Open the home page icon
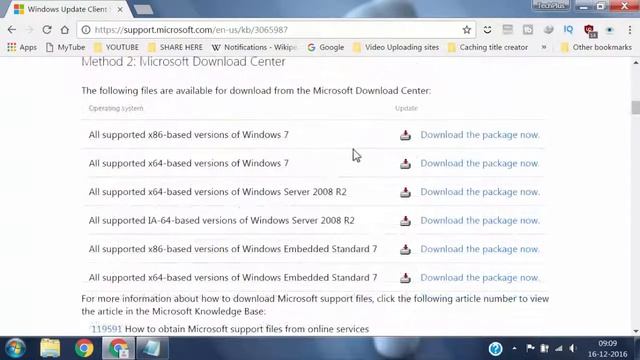The height and width of the screenshot is (360, 640). [x=64, y=29]
